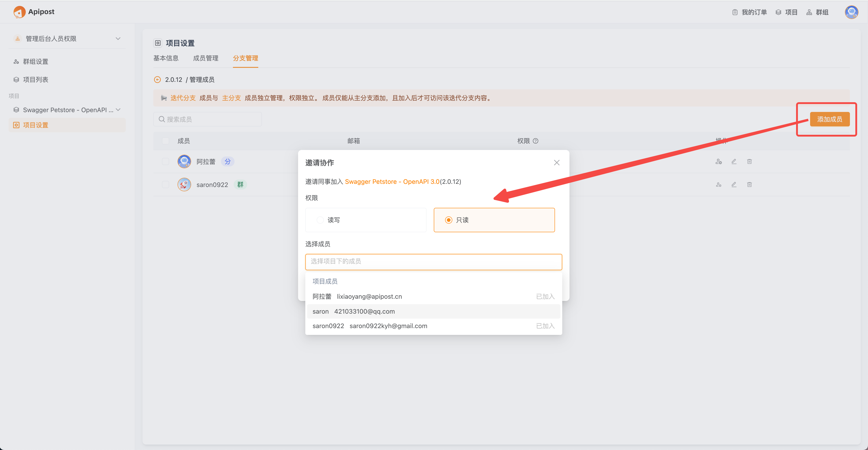Click 选择项目下的成员 select box
The width and height of the screenshot is (868, 450).
tap(433, 262)
